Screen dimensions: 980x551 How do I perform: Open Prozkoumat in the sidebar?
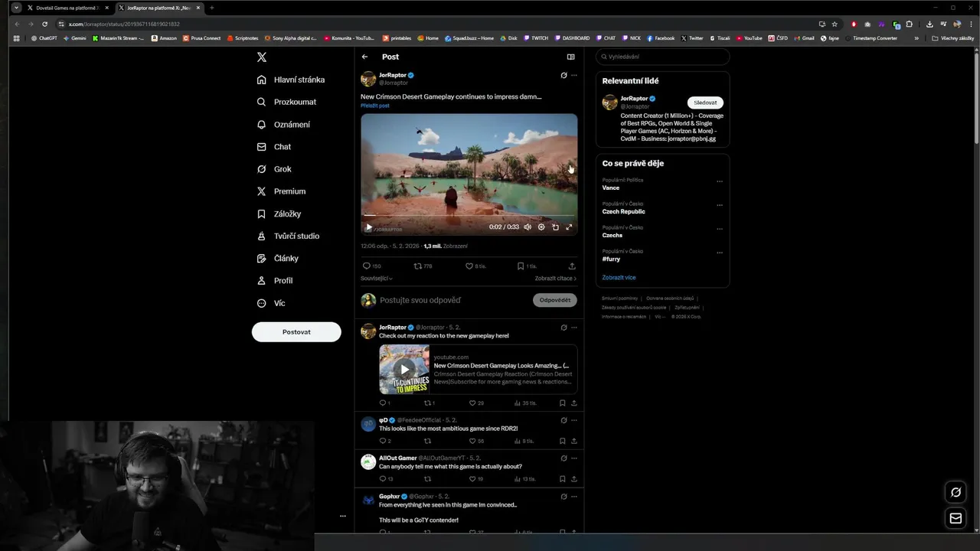click(286, 102)
